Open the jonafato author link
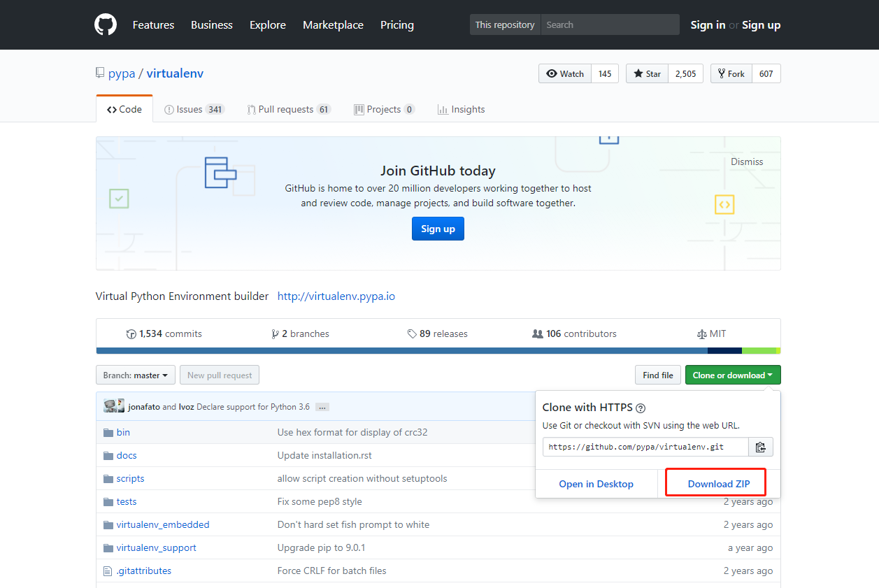Image resolution: width=879 pixels, height=588 pixels. [x=144, y=407]
